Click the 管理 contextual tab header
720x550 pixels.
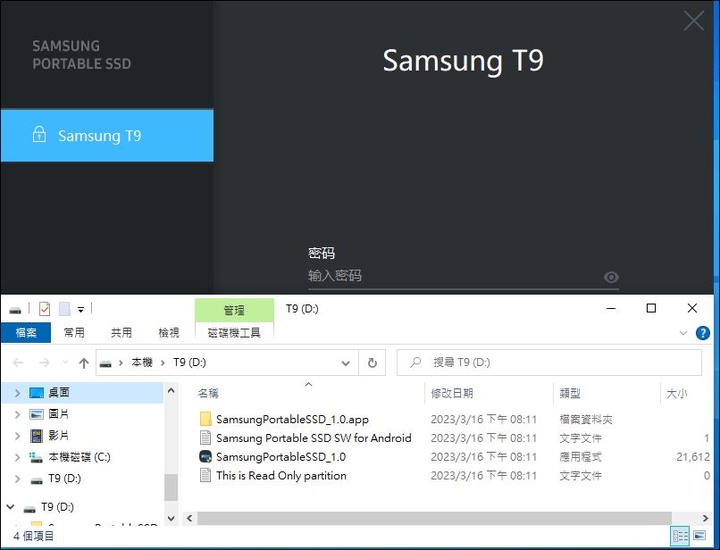(x=234, y=310)
